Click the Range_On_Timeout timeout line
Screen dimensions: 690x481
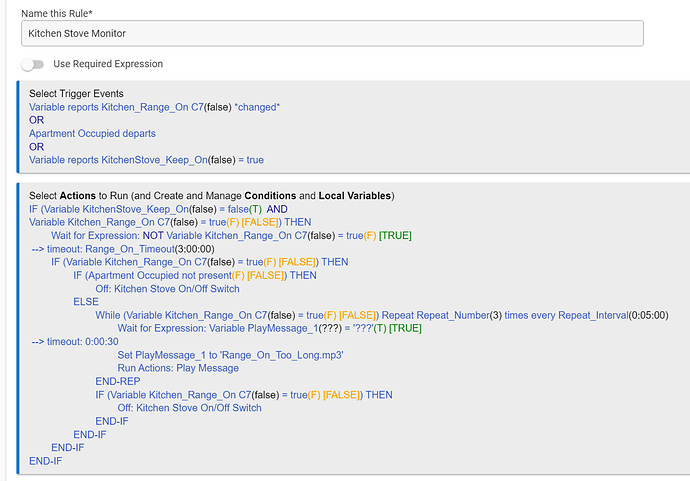point(123,249)
